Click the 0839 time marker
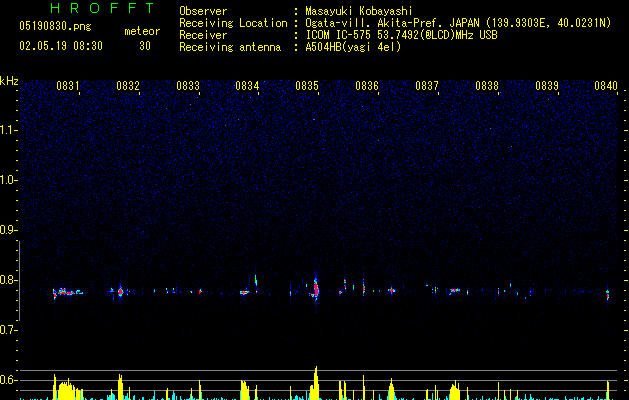The height and width of the screenshot is (400, 629). point(547,86)
